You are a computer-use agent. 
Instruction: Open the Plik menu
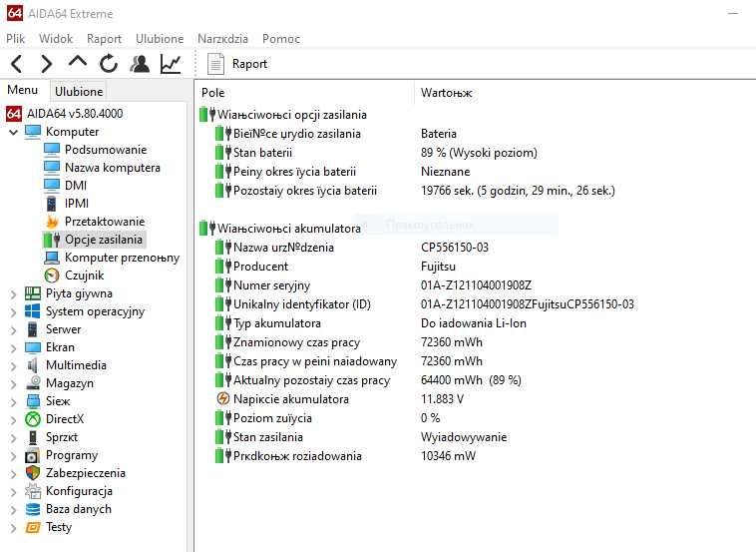[x=15, y=39]
